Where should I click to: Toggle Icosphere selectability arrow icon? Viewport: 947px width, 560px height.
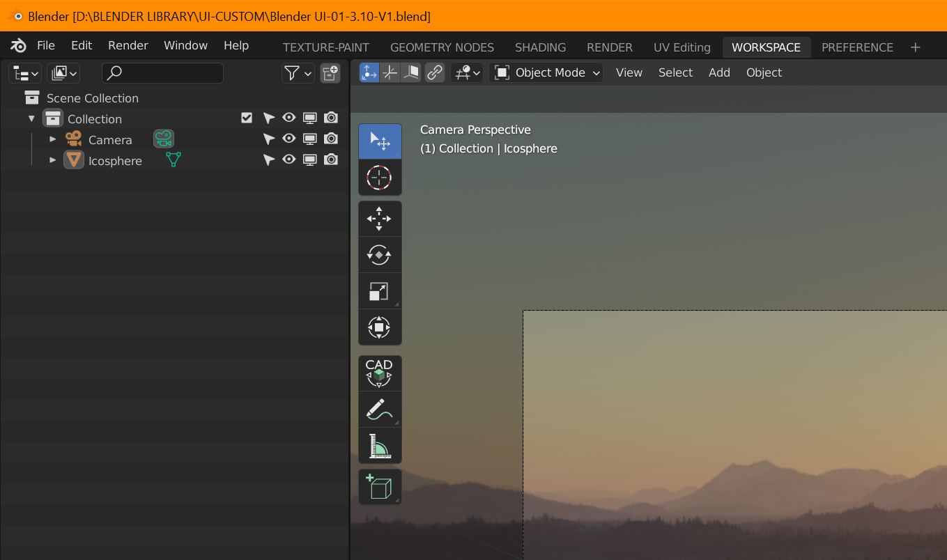click(268, 160)
